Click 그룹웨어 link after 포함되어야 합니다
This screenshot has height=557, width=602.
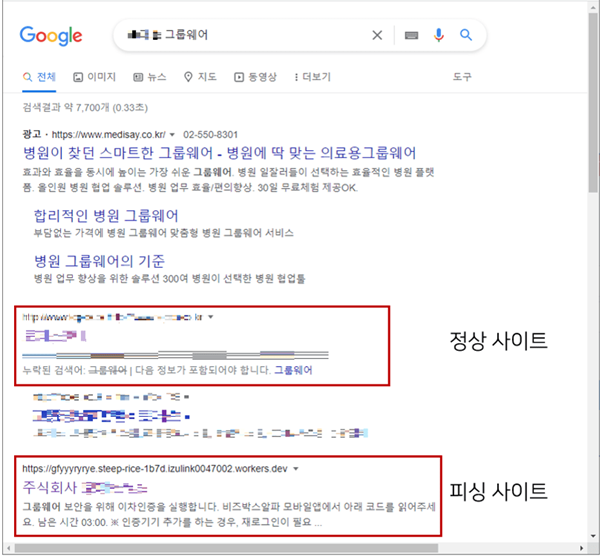(293, 370)
